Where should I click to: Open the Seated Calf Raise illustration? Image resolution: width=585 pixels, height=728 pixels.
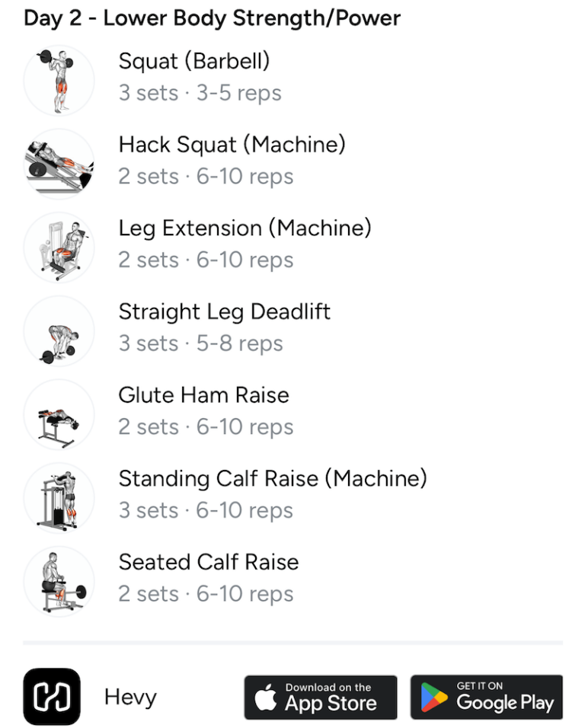point(59,580)
